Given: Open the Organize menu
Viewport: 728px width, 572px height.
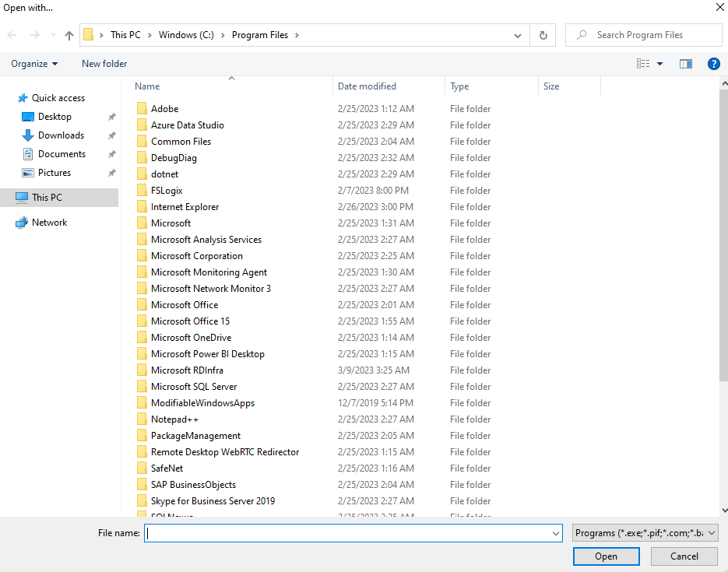Looking at the screenshot, I should [x=34, y=64].
